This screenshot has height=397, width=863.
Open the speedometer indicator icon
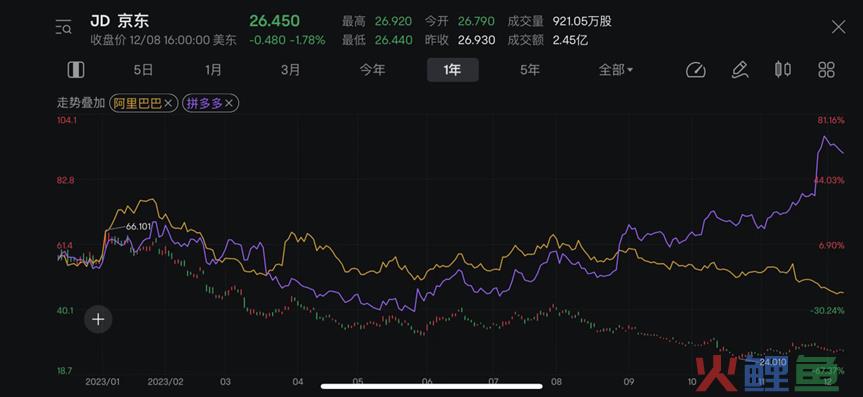(x=696, y=70)
